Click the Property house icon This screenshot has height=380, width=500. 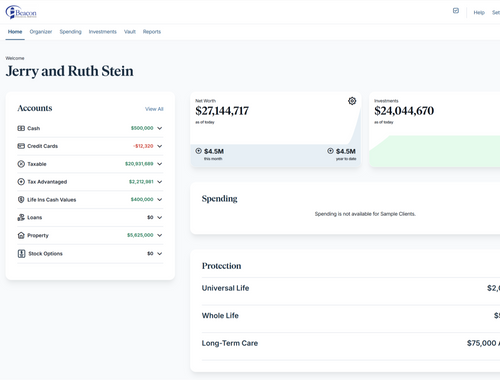click(x=21, y=235)
